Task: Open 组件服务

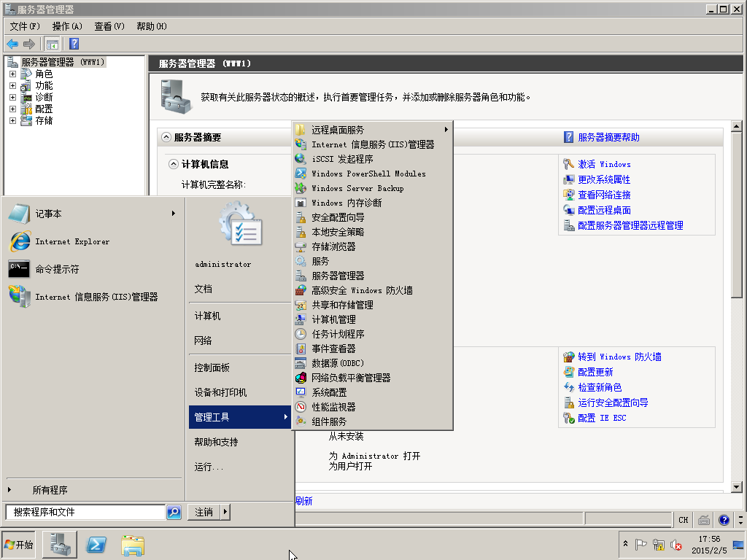Action: coord(372,422)
